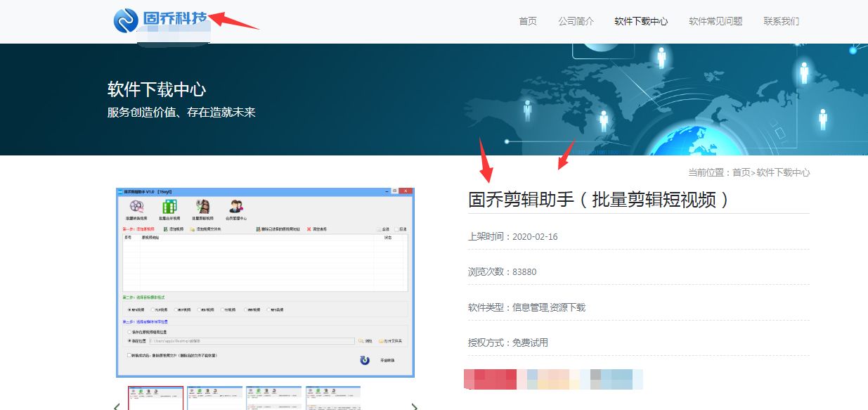This screenshot has width=868, height=410.
Task: Show next thumbnails with the right chevron
Action: tap(414, 406)
